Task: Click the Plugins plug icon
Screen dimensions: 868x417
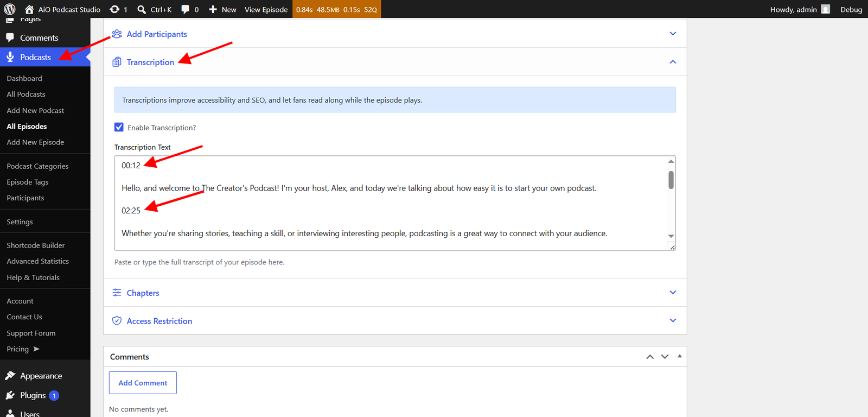Action: (x=10, y=395)
